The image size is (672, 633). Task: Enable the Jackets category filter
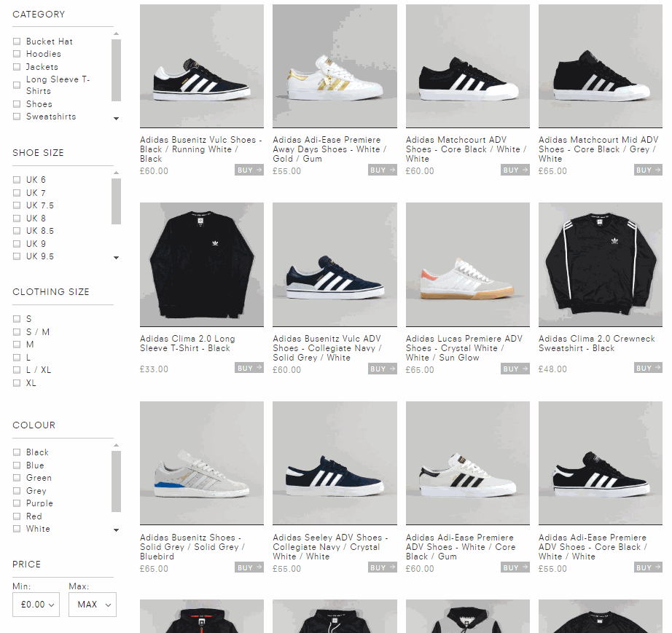coord(17,67)
